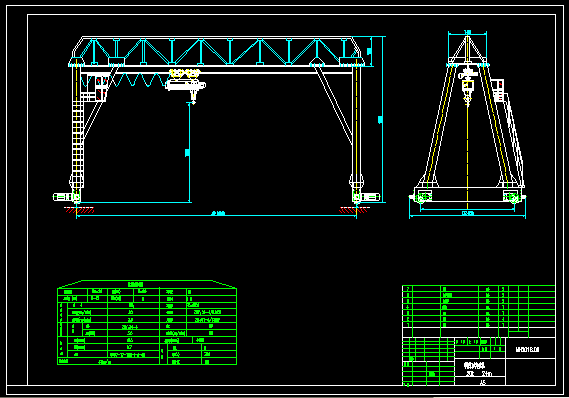The image size is (569, 398).
Task: Click the right end-carriage drive motor
Action: (371, 197)
